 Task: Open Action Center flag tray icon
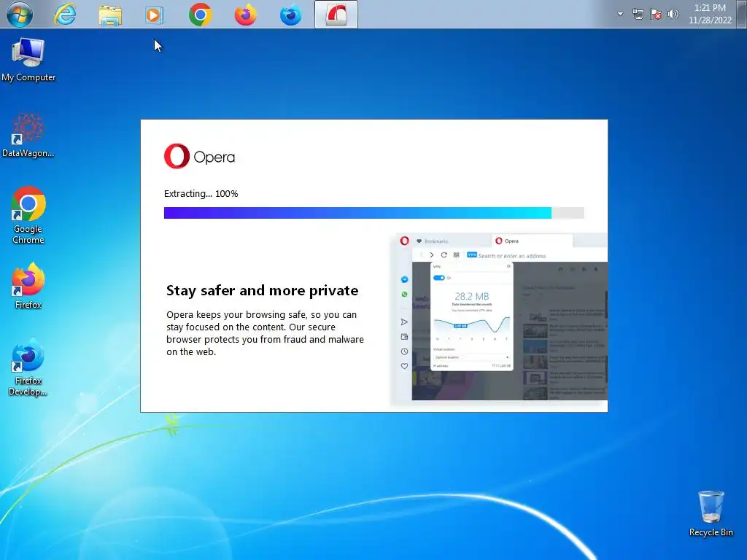[x=656, y=14]
